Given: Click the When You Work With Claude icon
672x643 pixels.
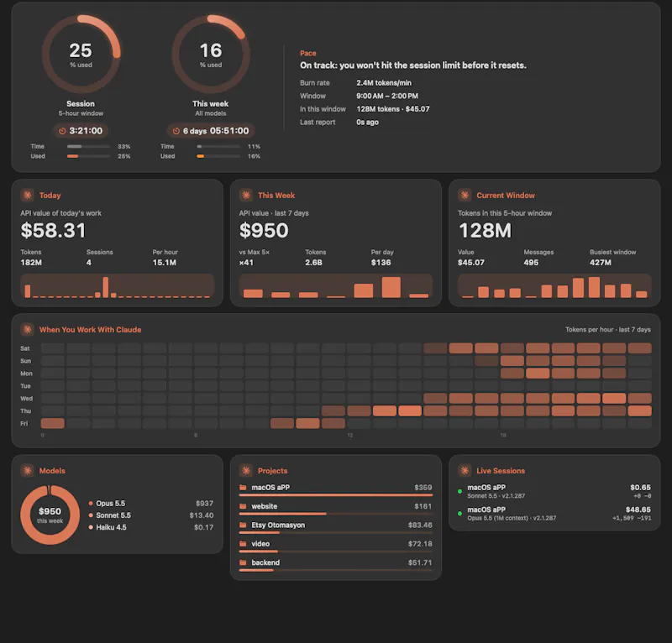Looking at the screenshot, I should click(x=28, y=329).
